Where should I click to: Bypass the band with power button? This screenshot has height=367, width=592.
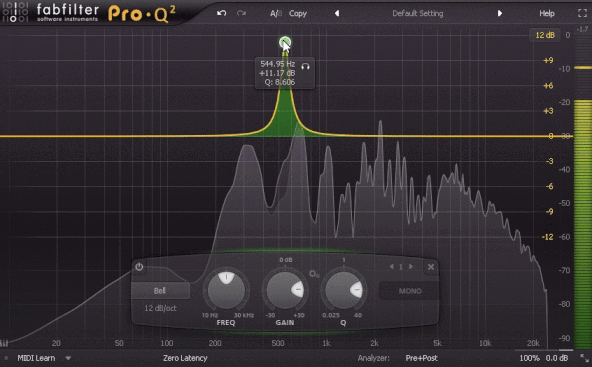pos(139,267)
